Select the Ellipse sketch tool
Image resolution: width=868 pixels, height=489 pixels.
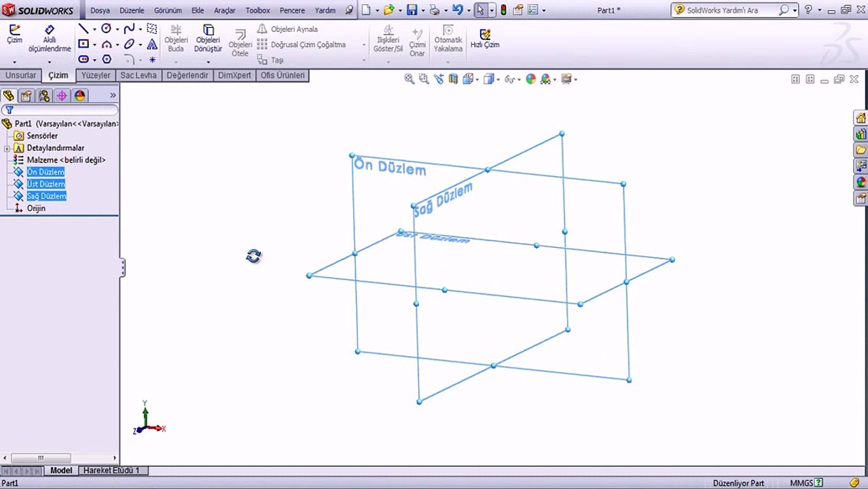(x=129, y=44)
